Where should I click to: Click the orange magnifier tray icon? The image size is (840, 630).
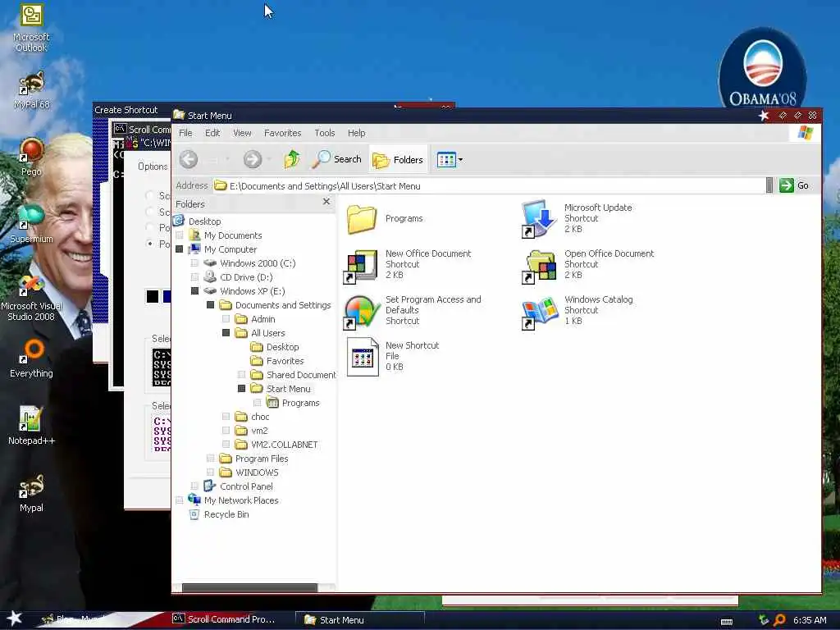pos(779,620)
